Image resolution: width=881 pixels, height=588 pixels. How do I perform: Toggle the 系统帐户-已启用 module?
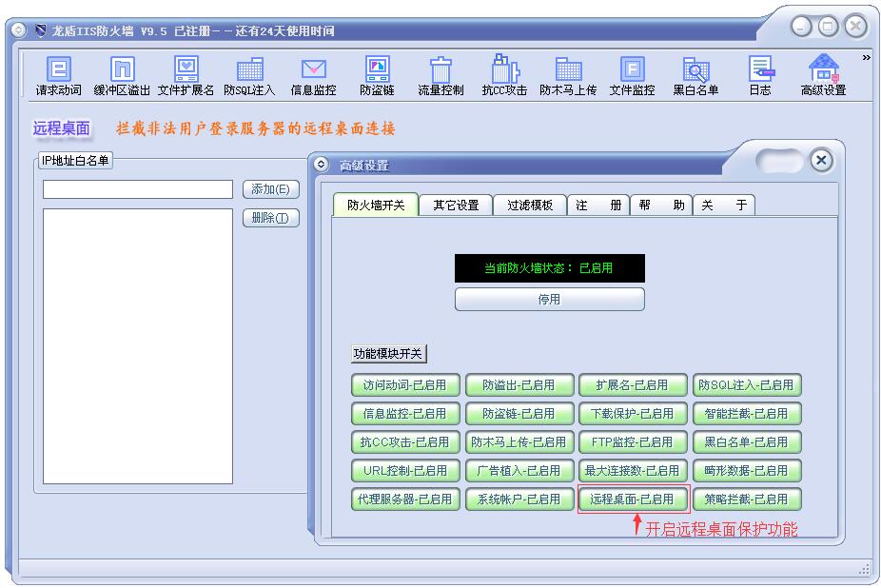coord(519,500)
